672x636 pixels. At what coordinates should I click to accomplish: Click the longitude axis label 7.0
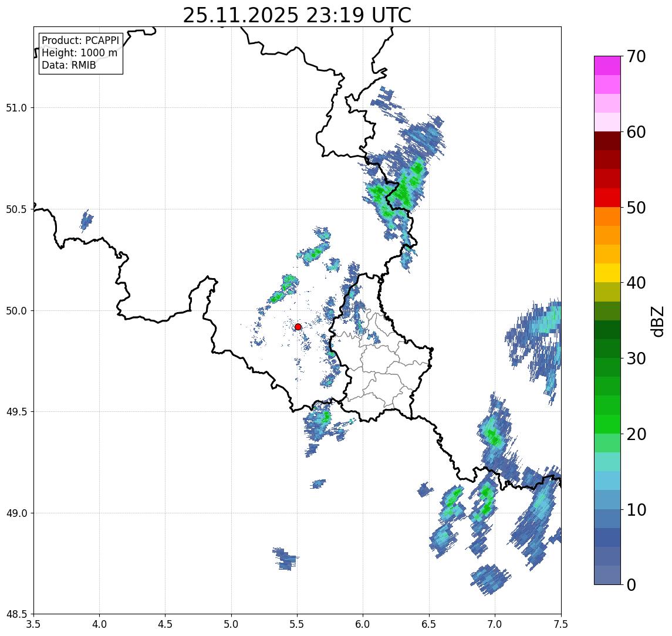click(495, 624)
